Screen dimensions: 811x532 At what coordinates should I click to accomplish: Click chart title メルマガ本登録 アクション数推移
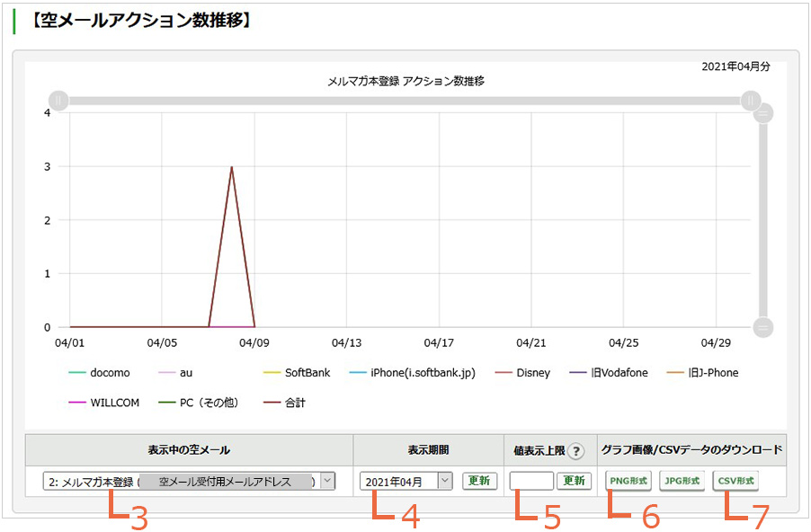[x=406, y=81]
